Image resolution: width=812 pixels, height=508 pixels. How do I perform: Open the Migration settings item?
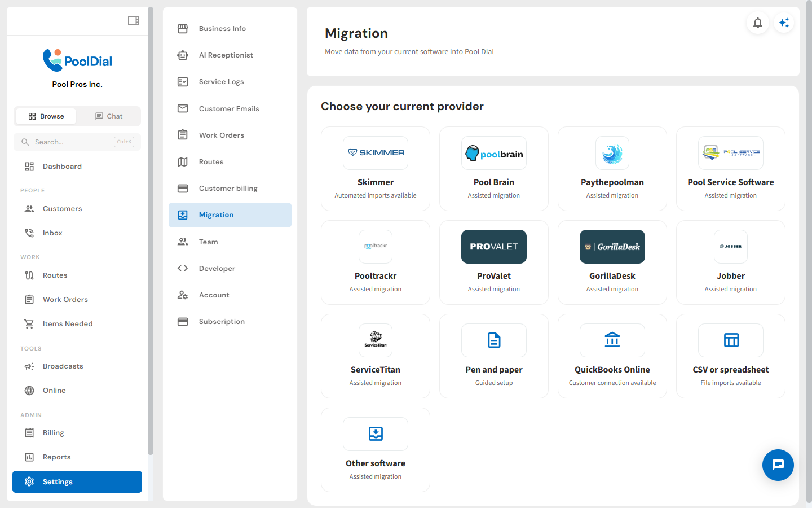(x=230, y=215)
